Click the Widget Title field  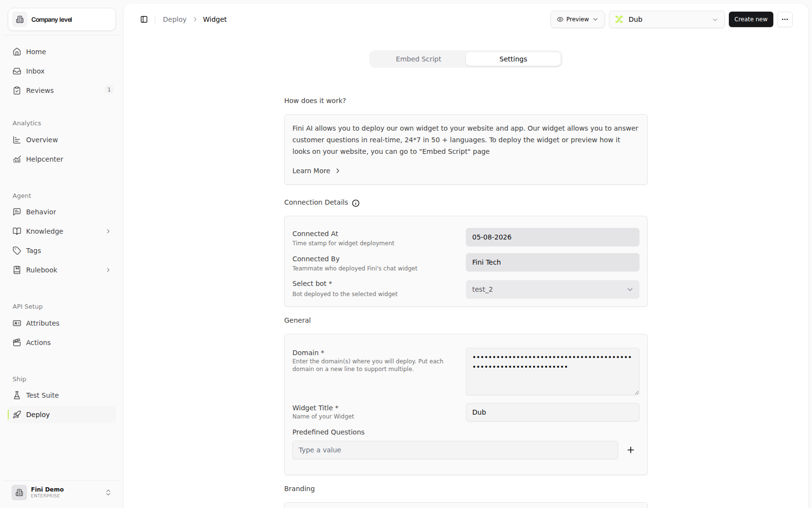[x=552, y=412]
